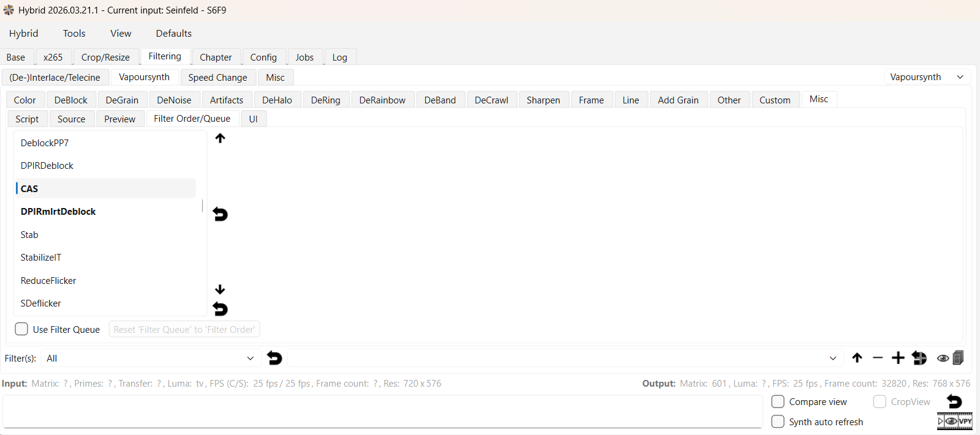Click the up arrow beside the minus icon
The width and height of the screenshot is (980, 435).
pos(857,358)
